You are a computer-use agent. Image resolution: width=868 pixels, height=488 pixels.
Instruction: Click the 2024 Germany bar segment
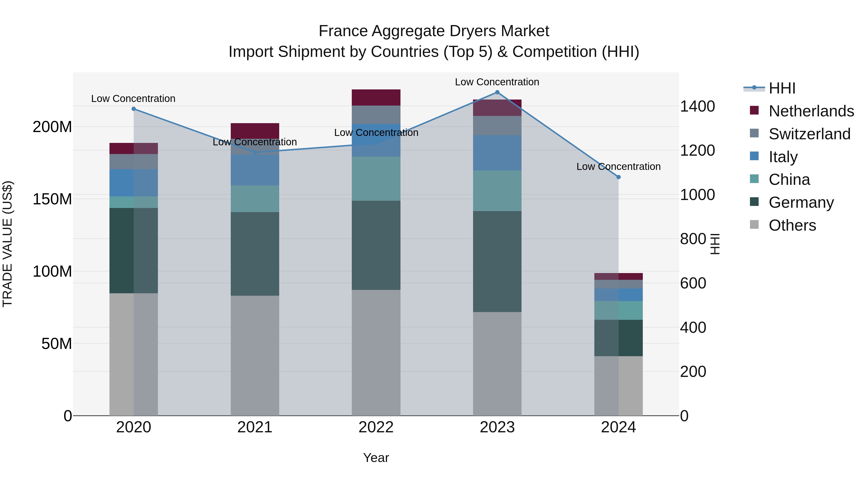pyautogui.click(x=619, y=338)
